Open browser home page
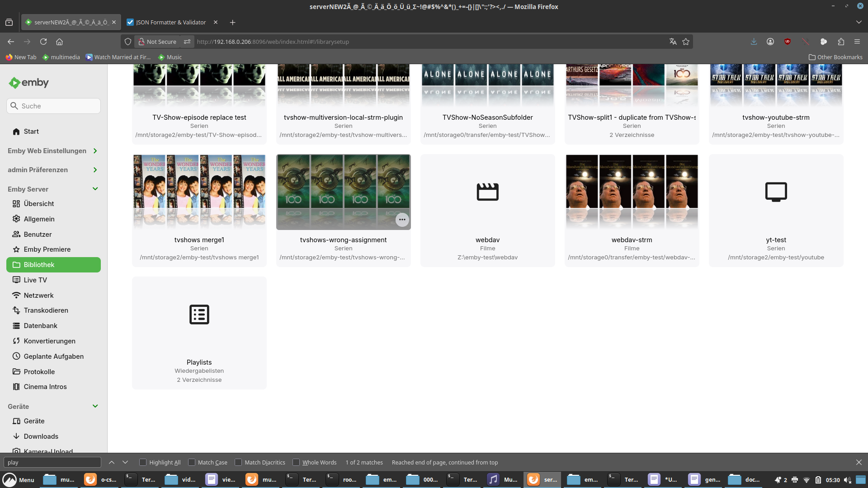This screenshot has height=488, width=868. [x=59, y=42]
